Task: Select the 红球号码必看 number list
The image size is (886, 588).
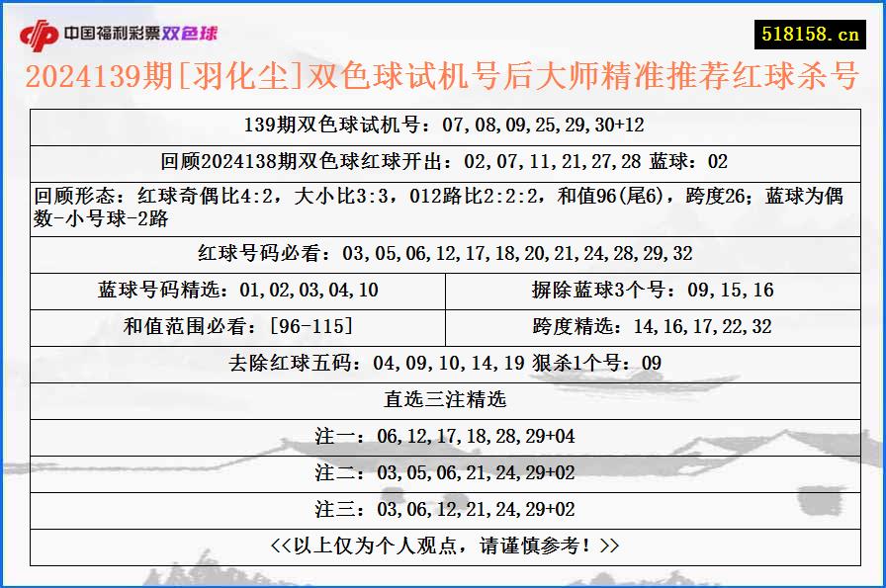Action: click(x=443, y=249)
